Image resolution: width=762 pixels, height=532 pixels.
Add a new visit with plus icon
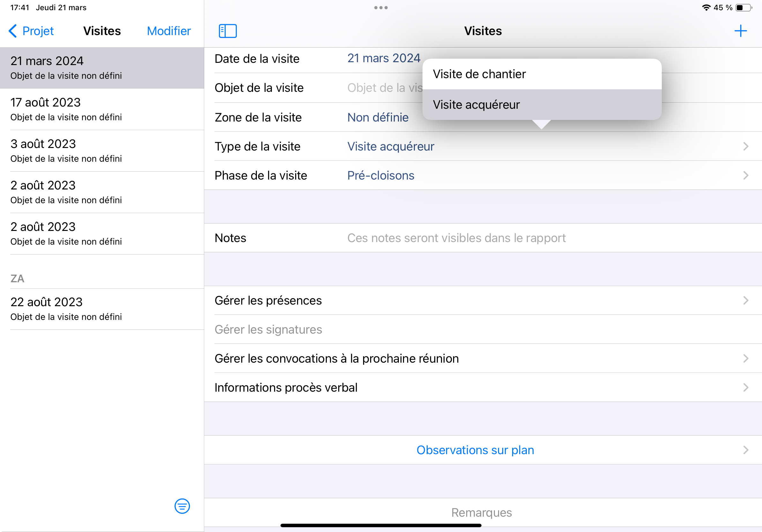tap(740, 31)
